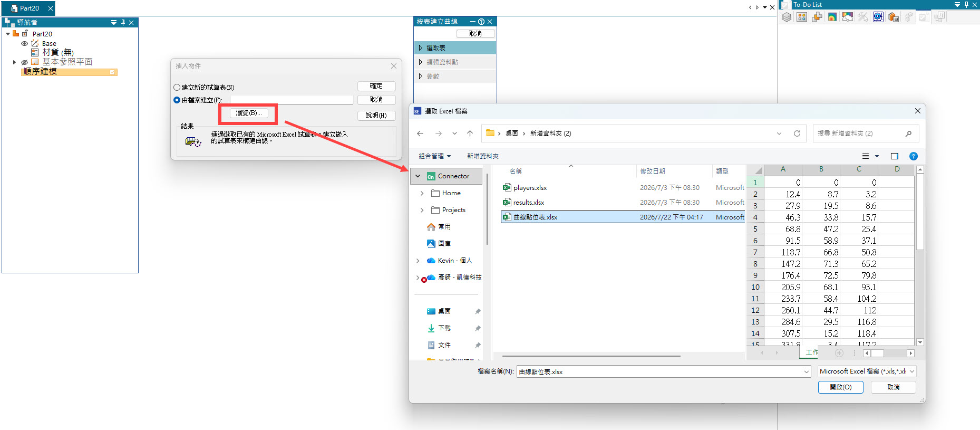Open the layers icon in To-Do List toolbar
Viewport: 980px width, 430px height.
click(787, 17)
